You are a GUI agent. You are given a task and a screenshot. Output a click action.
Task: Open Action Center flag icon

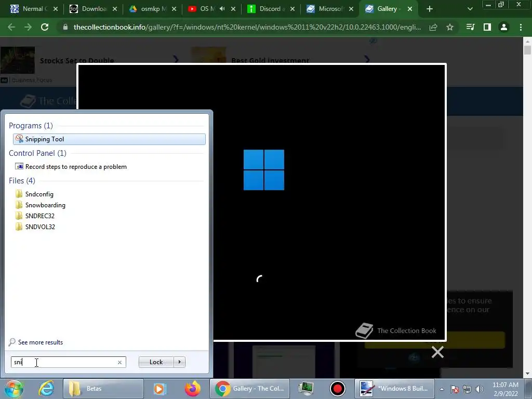point(454,389)
